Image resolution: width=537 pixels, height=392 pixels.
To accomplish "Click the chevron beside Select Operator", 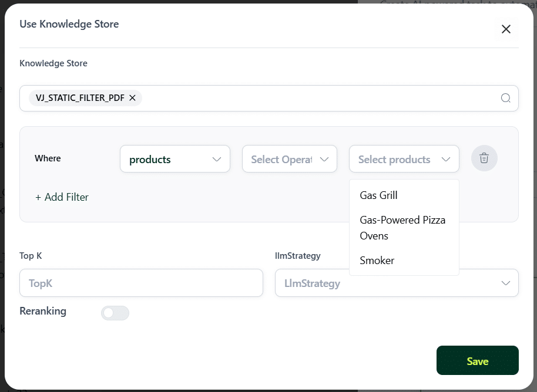I will (324, 159).
